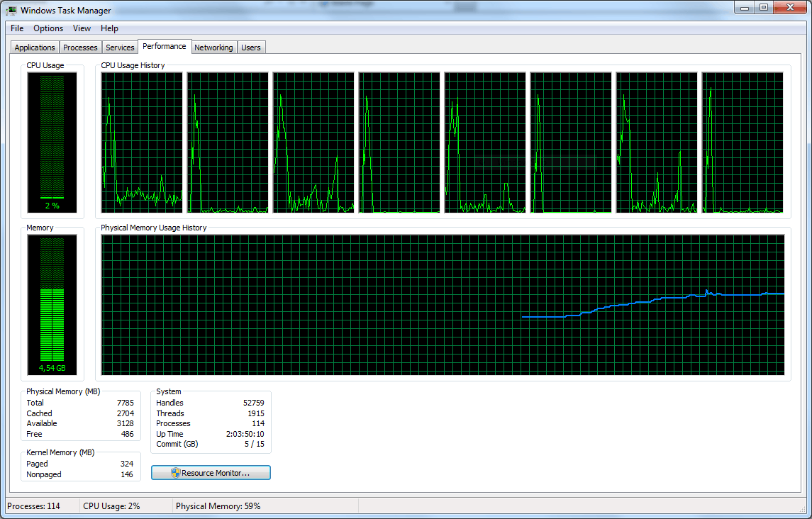The image size is (812, 519).
Task: Click the seventh CPU core history graph
Action: [657, 143]
